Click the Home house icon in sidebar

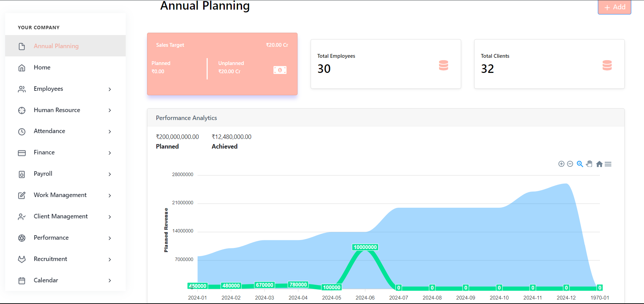pos(22,68)
